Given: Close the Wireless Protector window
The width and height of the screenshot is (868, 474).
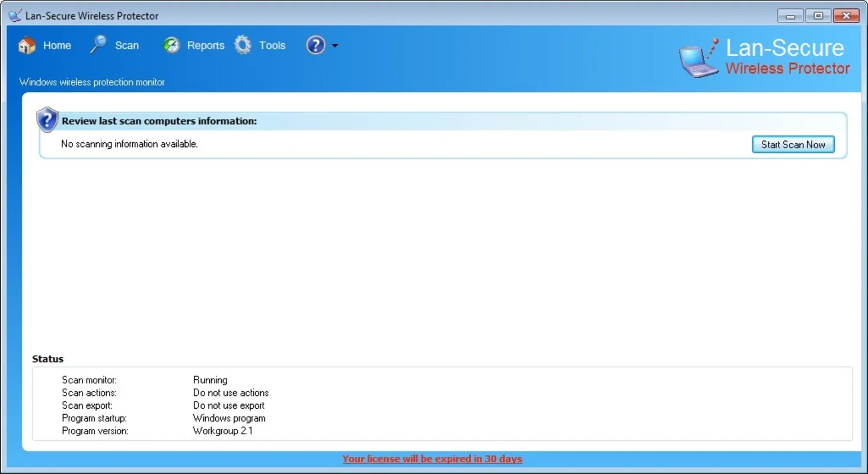Looking at the screenshot, I should (x=847, y=16).
